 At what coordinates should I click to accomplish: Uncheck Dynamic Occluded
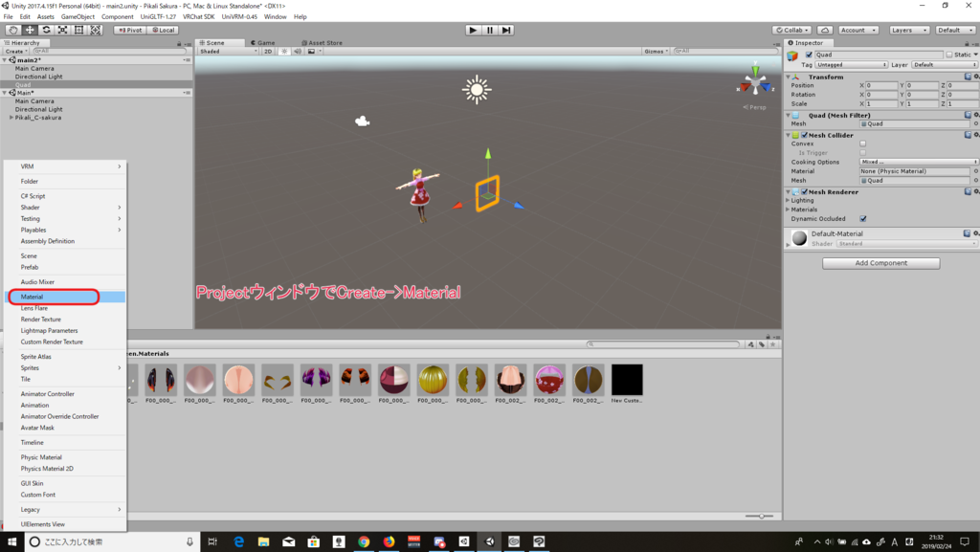[x=863, y=218]
